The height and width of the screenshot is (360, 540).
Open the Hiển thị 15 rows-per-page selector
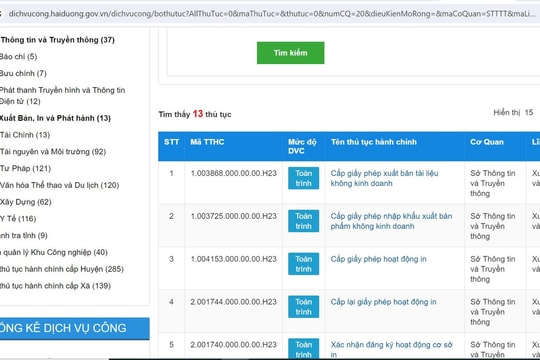pyautogui.click(x=513, y=112)
